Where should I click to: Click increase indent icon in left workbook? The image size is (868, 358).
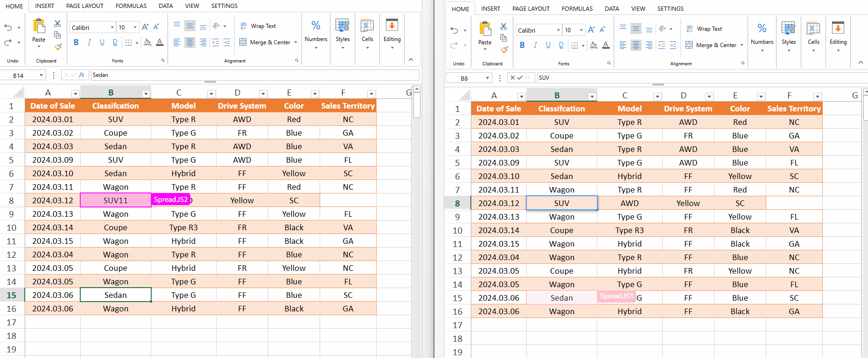tap(227, 42)
